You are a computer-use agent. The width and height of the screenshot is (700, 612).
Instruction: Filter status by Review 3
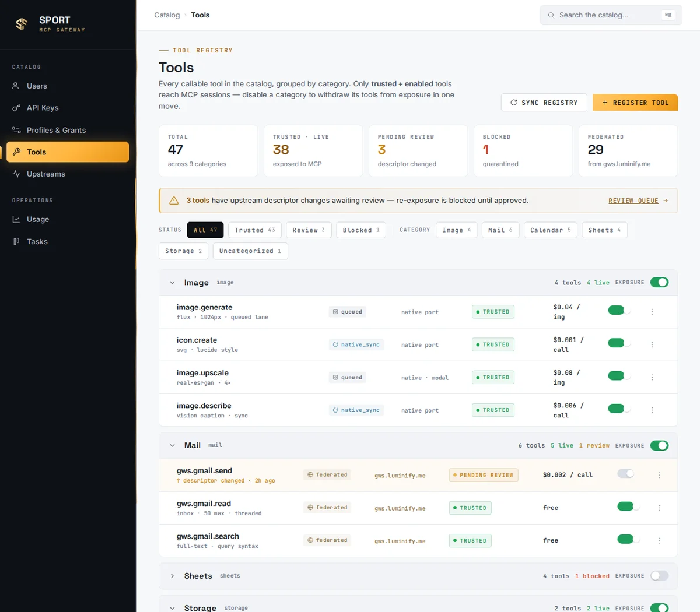[x=309, y=230]
